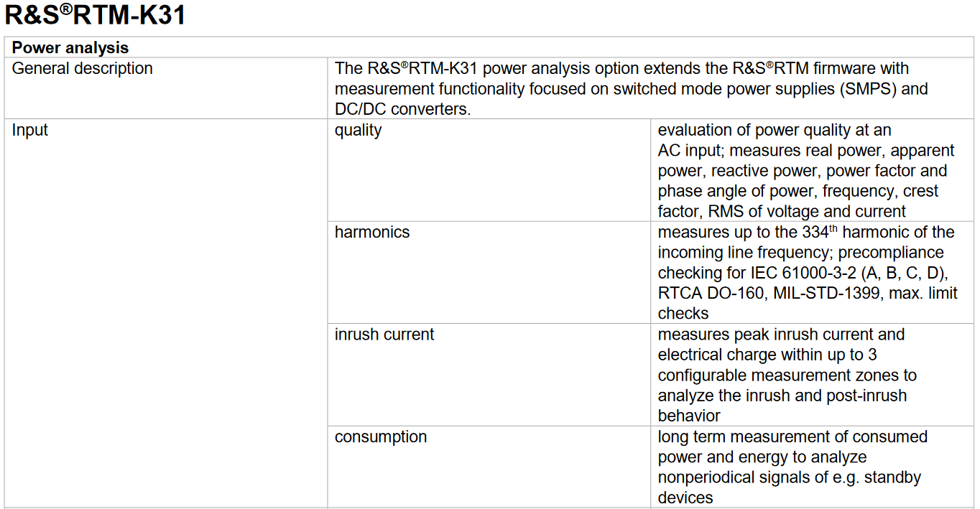
Task: Click "long term measurement of consumed" text
Action: click(792, 437)
